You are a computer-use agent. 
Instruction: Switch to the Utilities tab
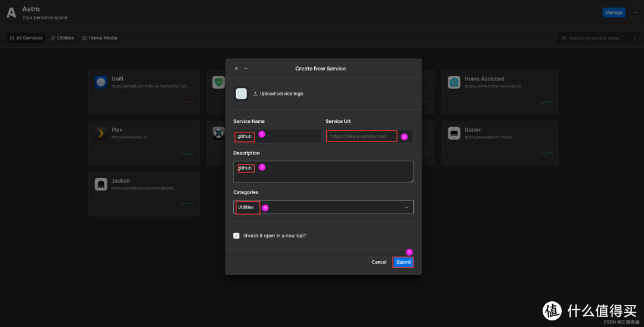[x=63, y=38]
